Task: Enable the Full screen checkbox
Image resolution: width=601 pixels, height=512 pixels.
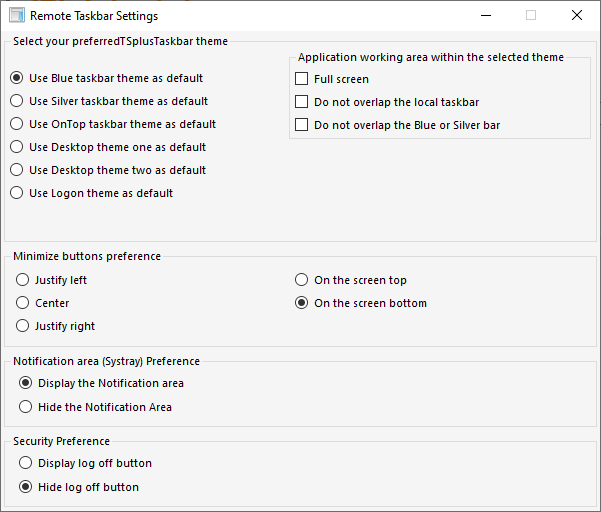Action: point(302,79)
